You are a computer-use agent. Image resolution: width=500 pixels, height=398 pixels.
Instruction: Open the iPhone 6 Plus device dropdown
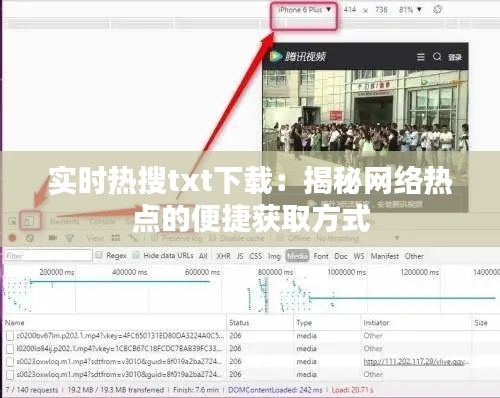[305, 10]
